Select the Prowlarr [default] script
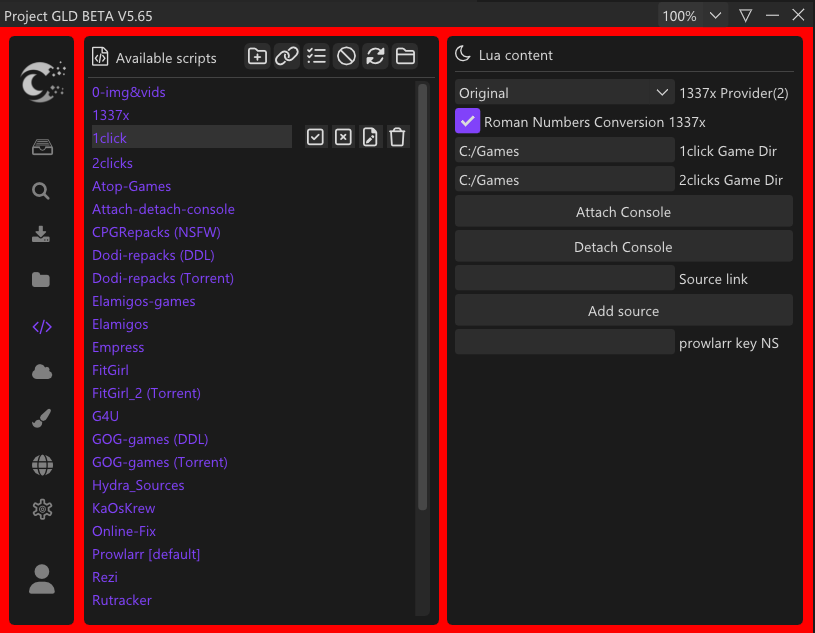The width and height of the screenshot is (815, 633). tap(146, 553)
